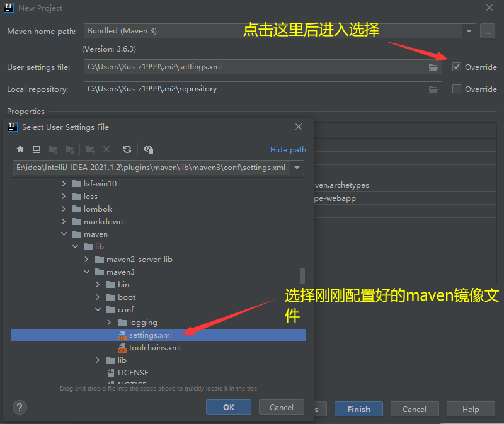Expand the laf-win10 folder

[64, 183]
